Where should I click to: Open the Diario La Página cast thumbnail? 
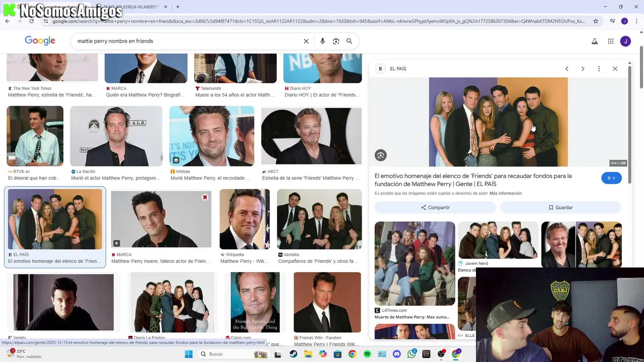coord(174,302)
